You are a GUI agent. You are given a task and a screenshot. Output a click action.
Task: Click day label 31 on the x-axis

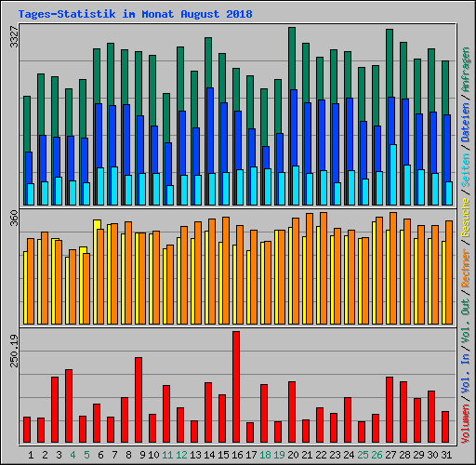pos(446,455)
